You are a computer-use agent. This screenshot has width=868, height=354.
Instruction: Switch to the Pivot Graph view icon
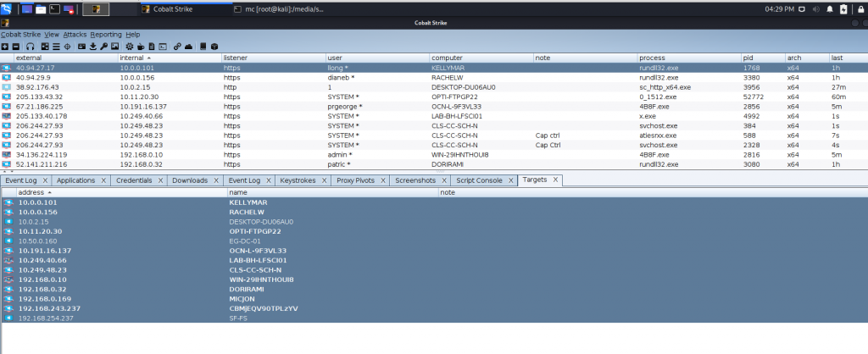pyautogui.click(x=45, y=47)
